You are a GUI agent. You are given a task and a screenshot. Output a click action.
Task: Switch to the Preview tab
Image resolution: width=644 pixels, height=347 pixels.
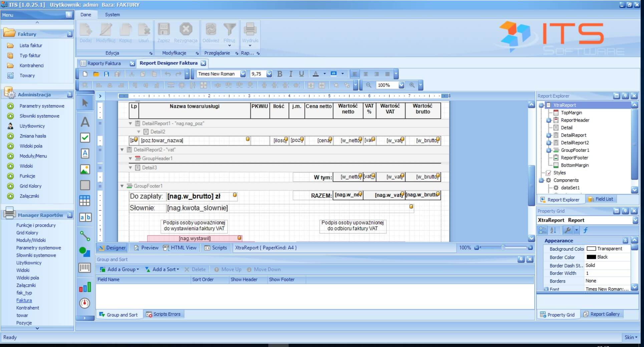tap(146, 248)
